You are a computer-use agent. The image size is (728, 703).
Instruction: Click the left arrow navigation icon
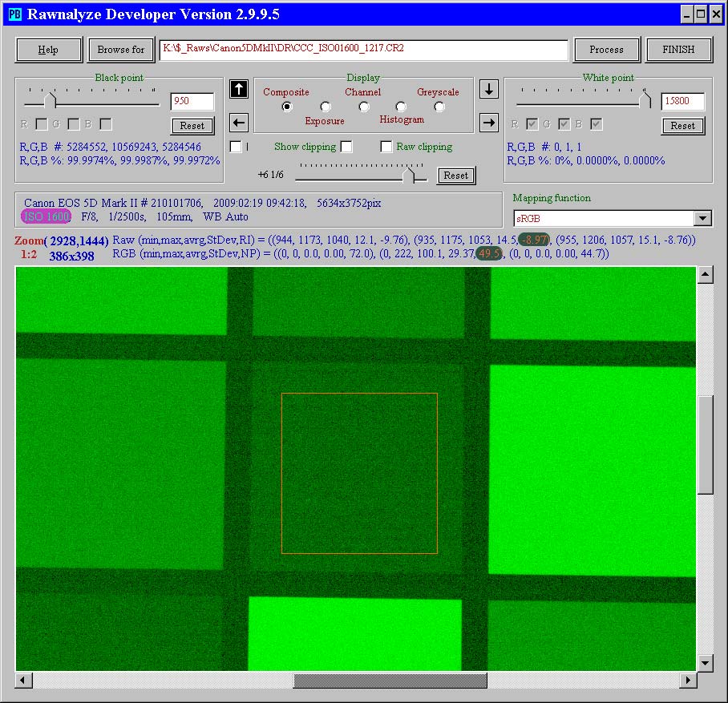tap(238, 123)
